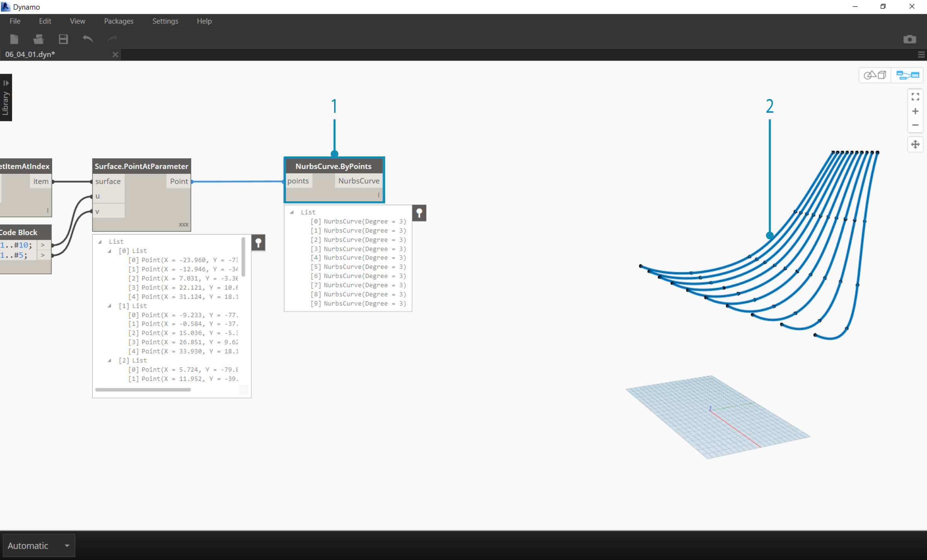This screenshot has height=560, width=927.
Task: Click the fit to screen icon top right
Action: (x=917, y=96)
